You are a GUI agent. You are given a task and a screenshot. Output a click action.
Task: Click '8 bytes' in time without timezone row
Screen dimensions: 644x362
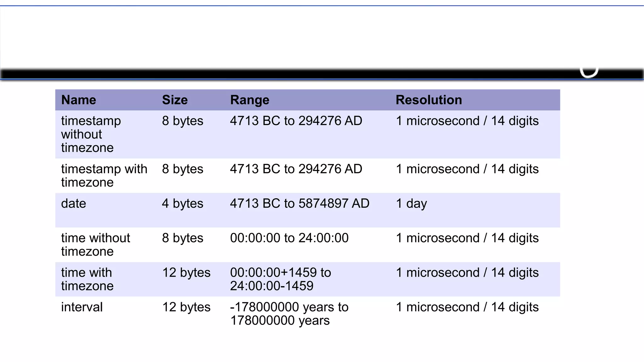click(x=182, y=238)
